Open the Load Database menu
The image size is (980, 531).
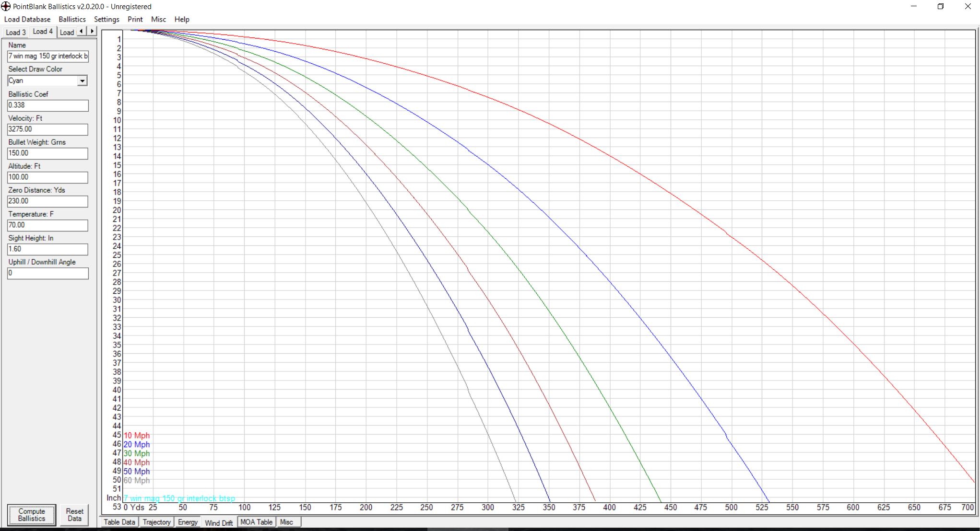(27, 19)
